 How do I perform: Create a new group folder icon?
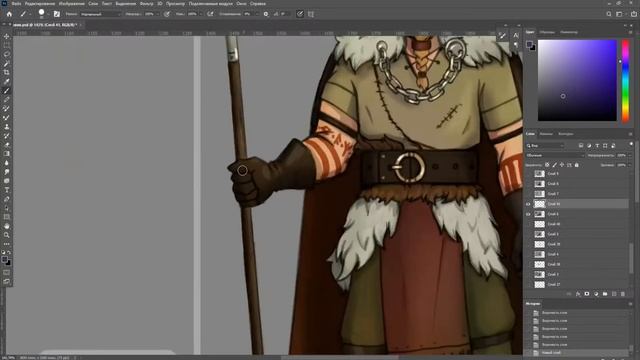605,294
